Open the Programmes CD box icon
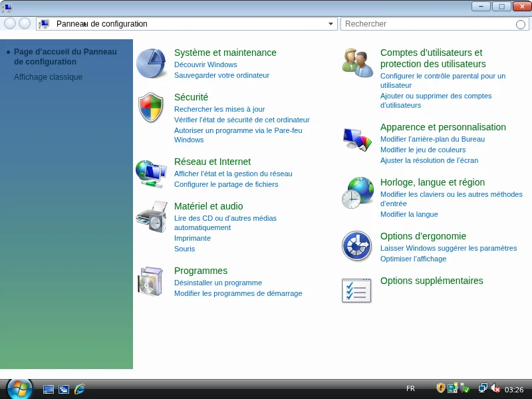532x399 pixels. pos(151,281)
